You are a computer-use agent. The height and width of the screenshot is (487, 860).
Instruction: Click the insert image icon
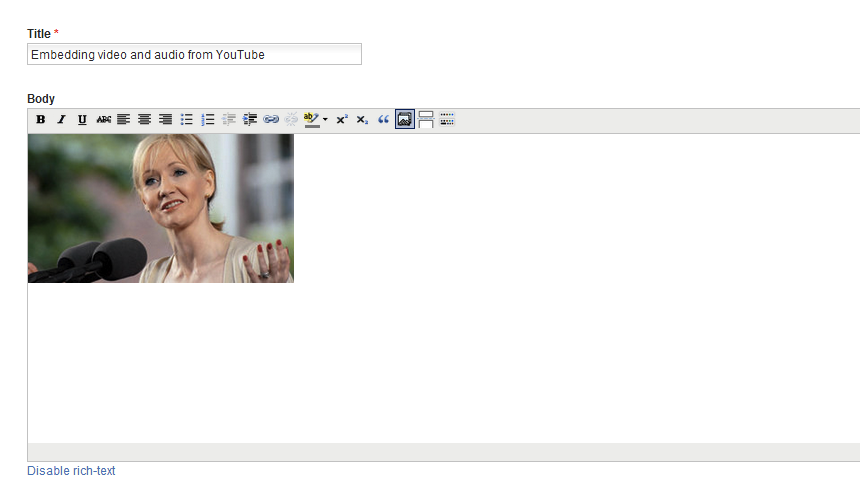405,120
